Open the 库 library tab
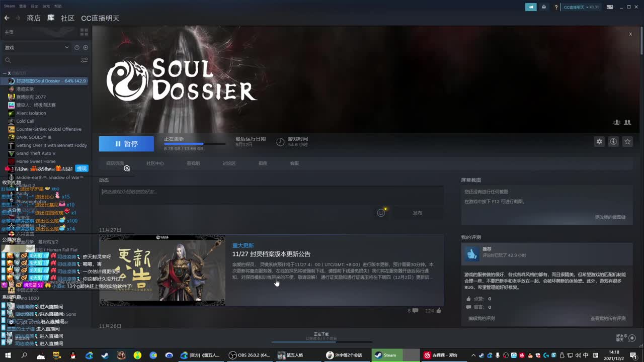Screen dimensions: 644x362 [51, 18]
